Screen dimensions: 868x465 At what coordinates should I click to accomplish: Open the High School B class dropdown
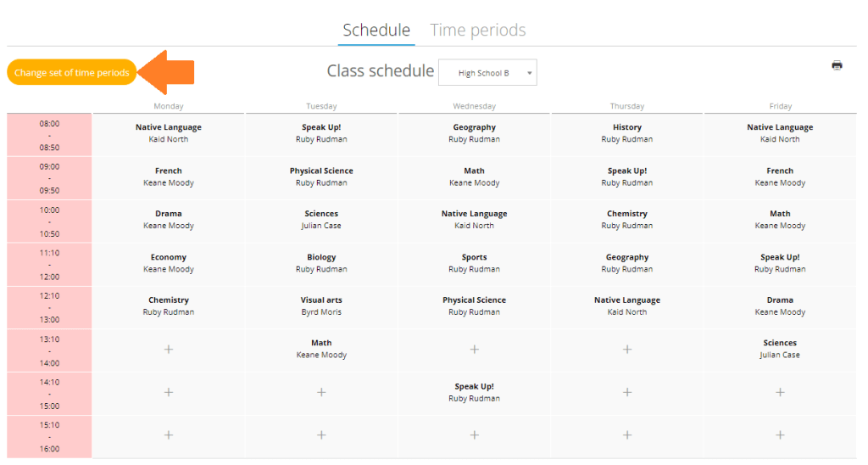487,73
